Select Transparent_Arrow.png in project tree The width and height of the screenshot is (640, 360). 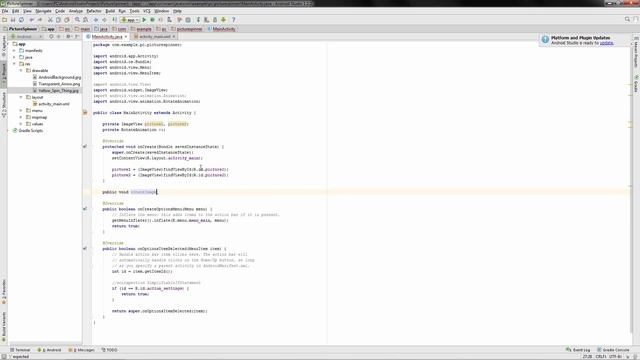(56, 84)
